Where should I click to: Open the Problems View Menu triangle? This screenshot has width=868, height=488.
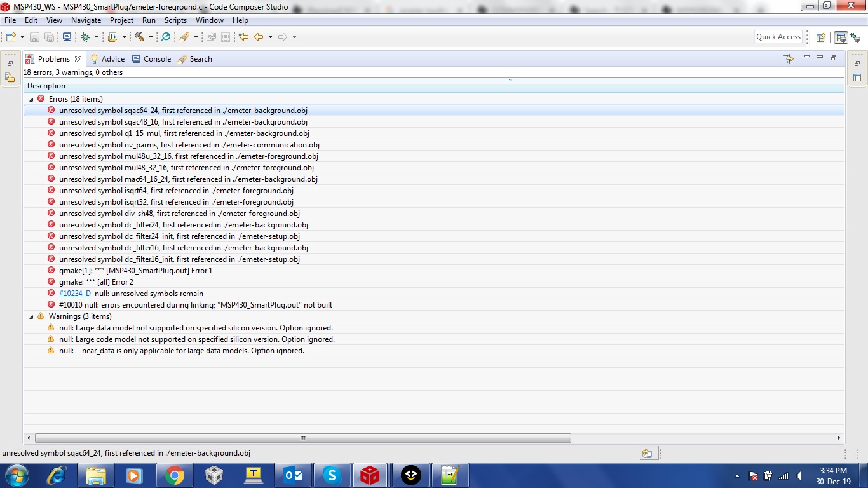click(x=807, y=57)
